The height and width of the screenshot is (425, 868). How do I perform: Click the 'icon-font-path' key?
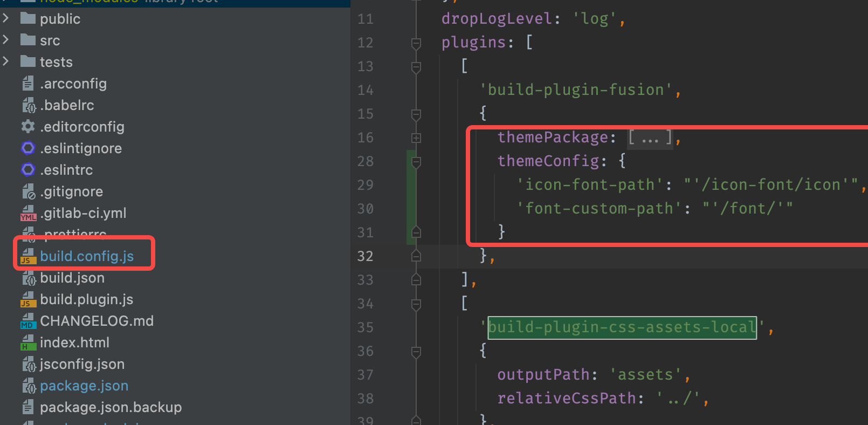pos(590,185)
